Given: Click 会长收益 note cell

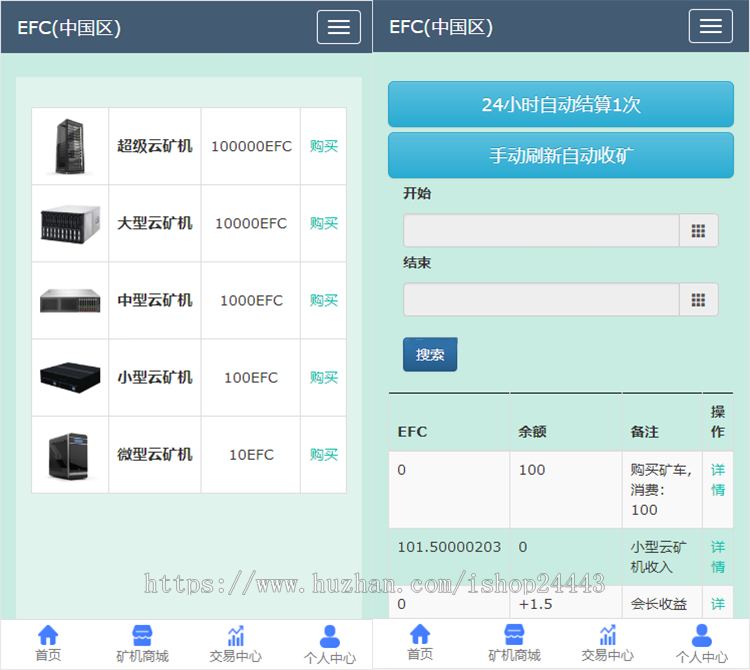Looking at the screenshot, I should pos(662,603).
